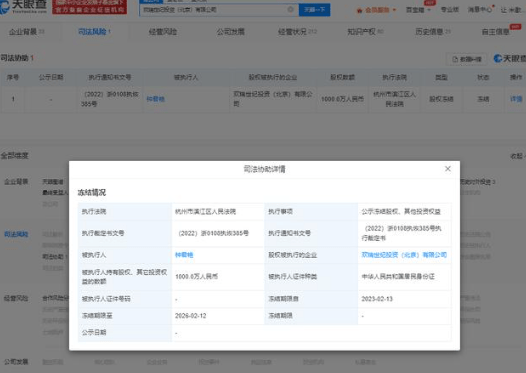Viewport: 526px width, 373px height.
Task: Click the 股权冻结 type cell in the table
Action: click(x=441, y=99)
